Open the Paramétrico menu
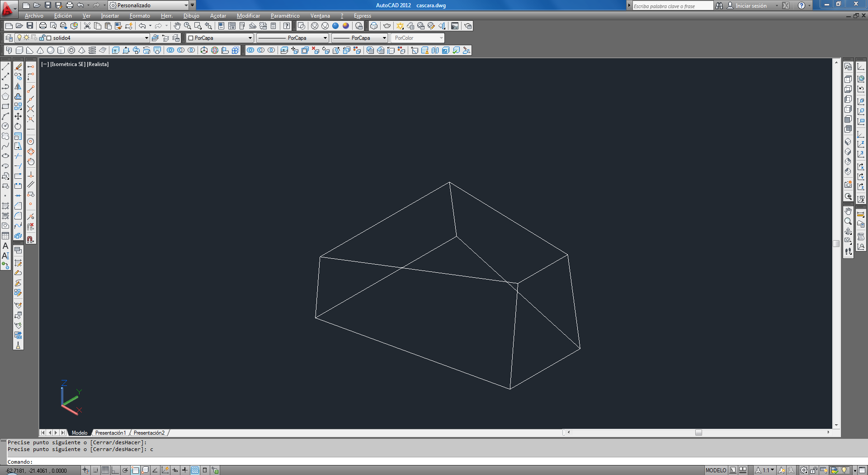The height and width of the screenshot is (475, 868). (x=285, y=16)
